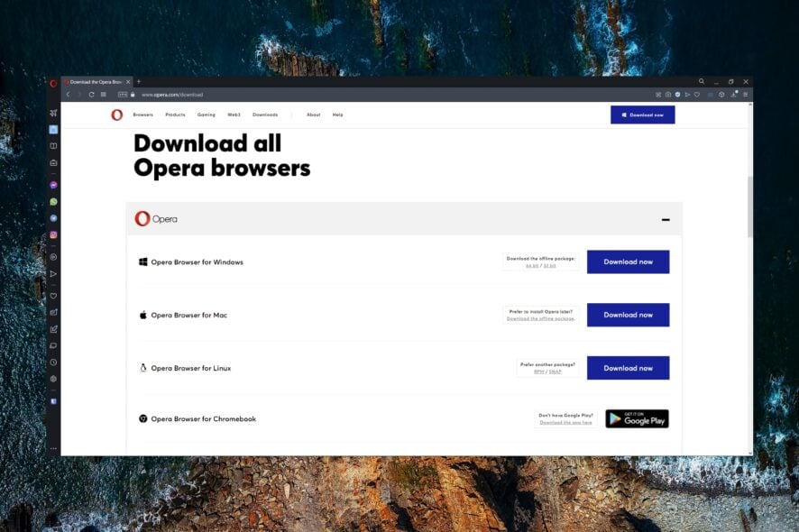This screenshot has width=799, height=532.
Task: Open Pinboards in the sidebar
Action: 53,329
